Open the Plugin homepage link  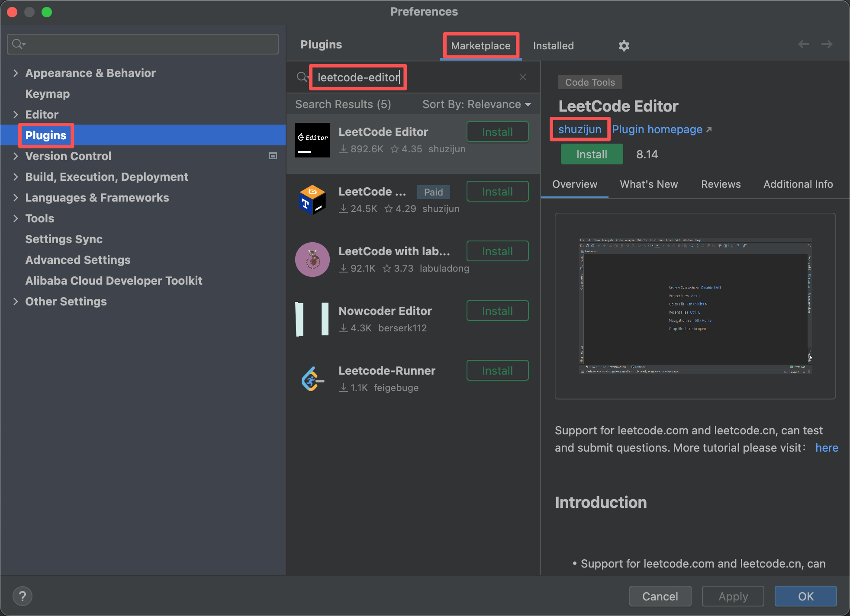(x=662, y=129)
